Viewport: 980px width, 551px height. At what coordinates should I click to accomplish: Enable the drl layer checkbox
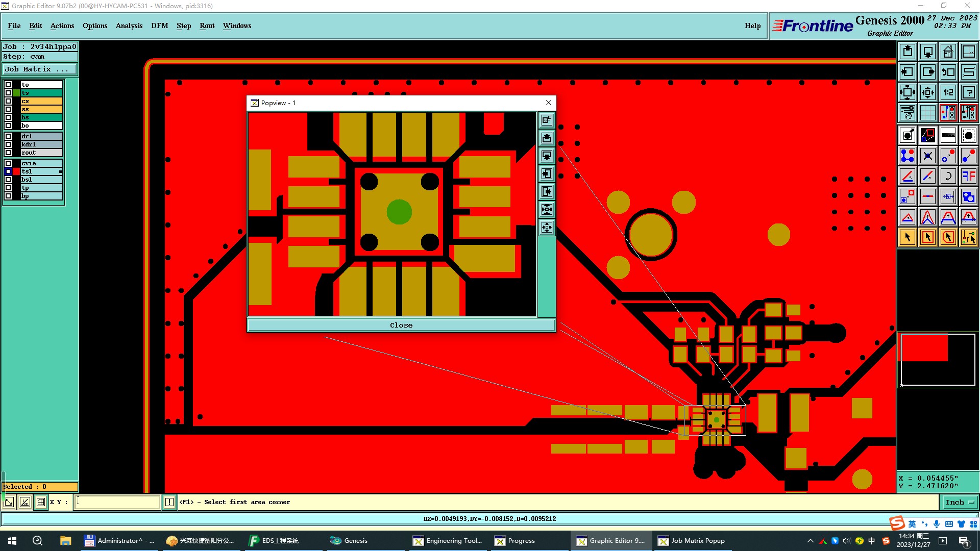[8, 136]
